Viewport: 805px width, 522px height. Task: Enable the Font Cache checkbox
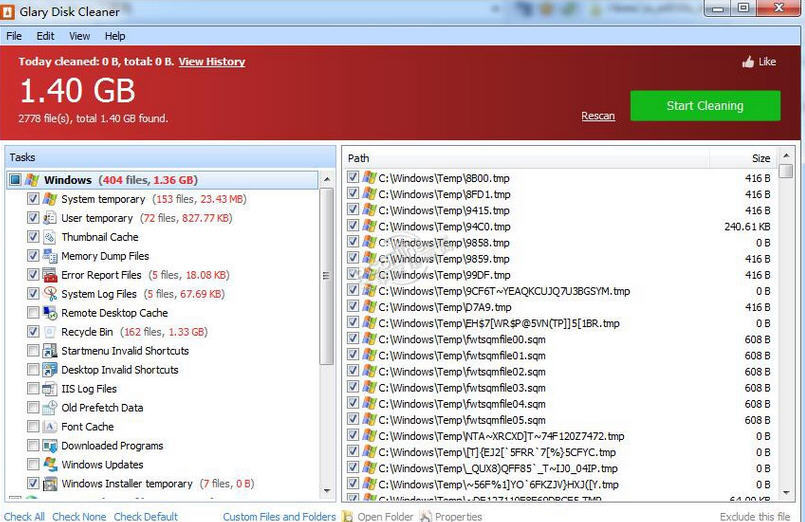pos(33,427)
